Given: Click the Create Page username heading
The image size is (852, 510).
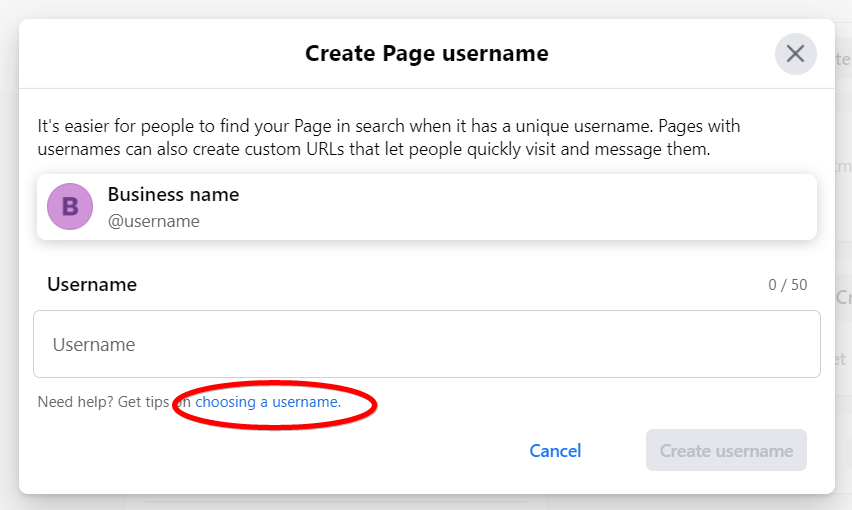Looking at the screenshot, I should point(427,54).
